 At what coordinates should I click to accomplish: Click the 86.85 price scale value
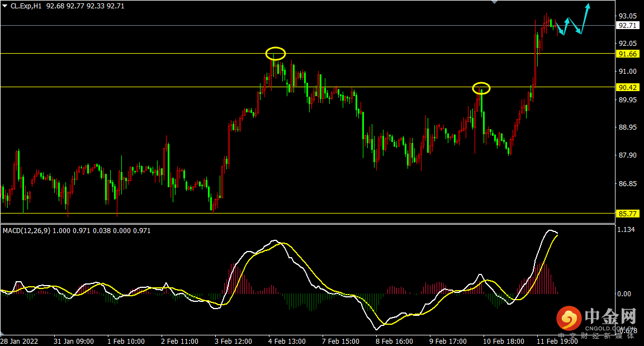pyautogui.click(x=628, y=183)
